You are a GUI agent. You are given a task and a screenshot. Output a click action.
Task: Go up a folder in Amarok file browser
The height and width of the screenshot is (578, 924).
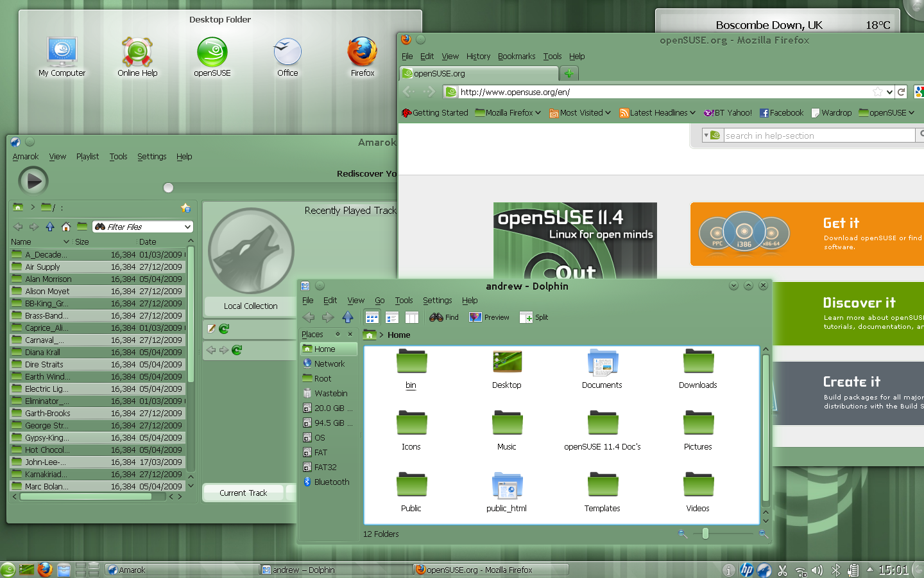tap(50, 227)
